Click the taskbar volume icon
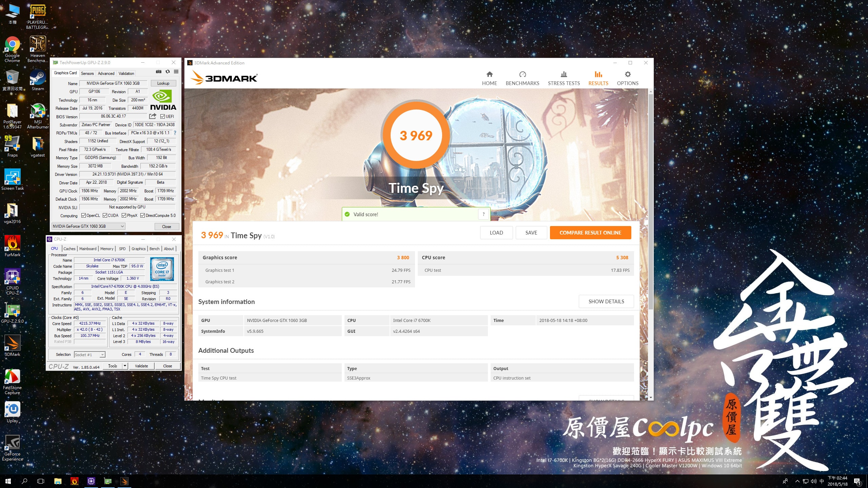The image size is (868, 488). click(813, 481)
